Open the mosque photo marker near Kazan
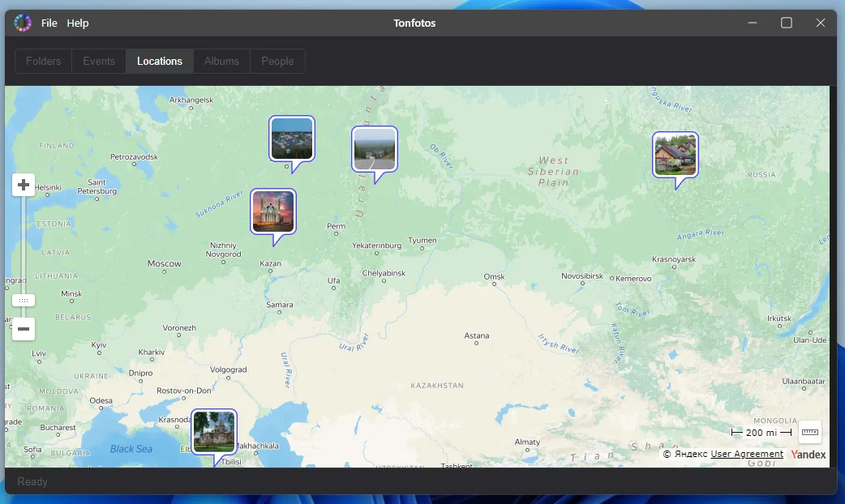This screenshot has height=504, width=845. (x=272, y=211)
